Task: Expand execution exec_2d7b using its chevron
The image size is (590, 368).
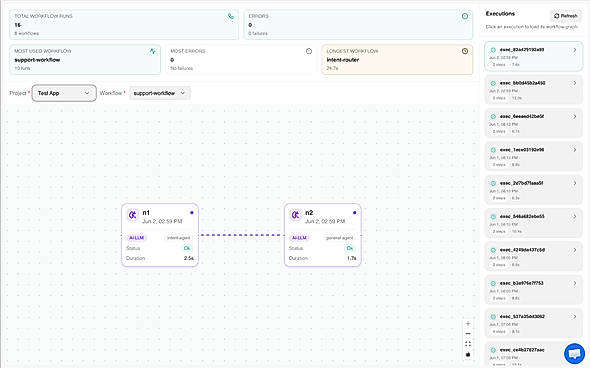Action: (575, 183)
